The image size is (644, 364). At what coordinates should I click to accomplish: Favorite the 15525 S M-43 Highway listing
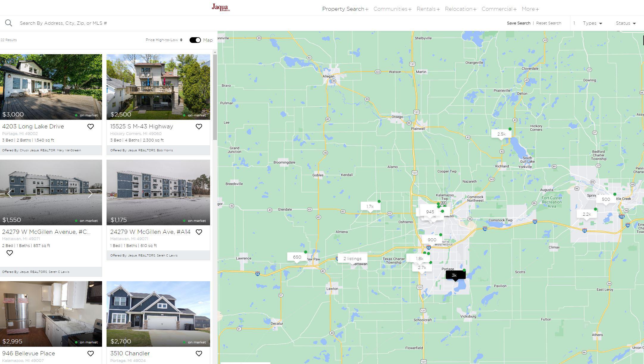click(x=199, y=127)
